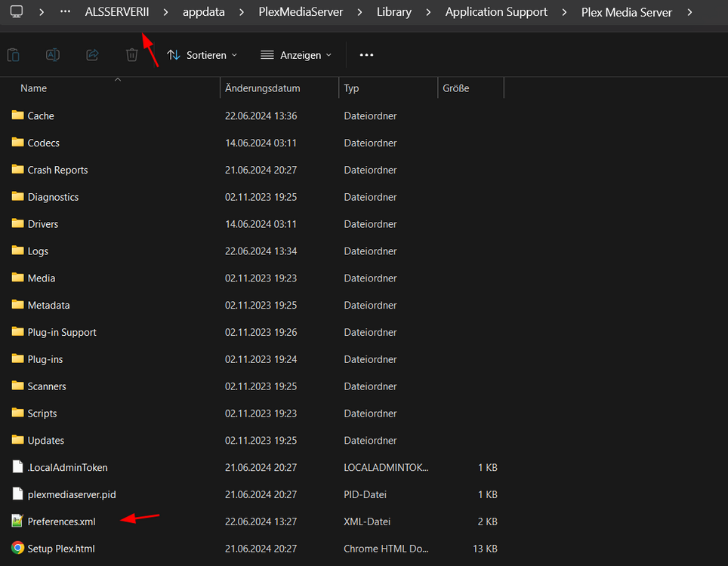Expand chevron after PlexMediaServer breadcrumb
Viewport: 728px width, 566px height.
tap(359, 12)
